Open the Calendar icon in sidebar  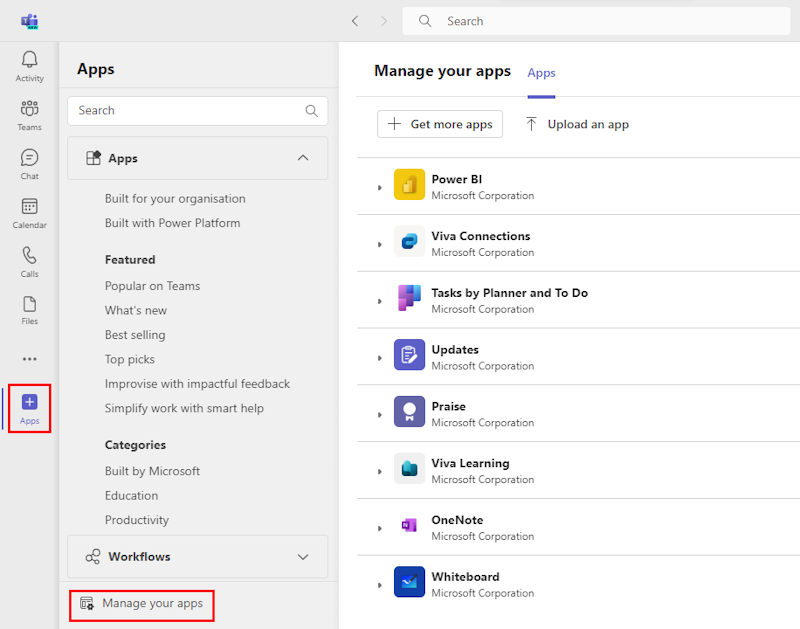(x=29, y=212)
